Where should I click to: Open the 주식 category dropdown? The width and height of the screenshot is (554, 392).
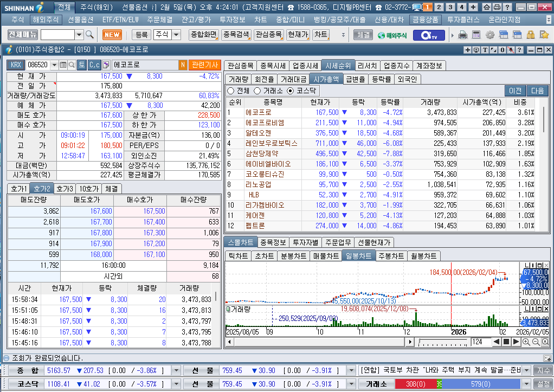[176, 35]
